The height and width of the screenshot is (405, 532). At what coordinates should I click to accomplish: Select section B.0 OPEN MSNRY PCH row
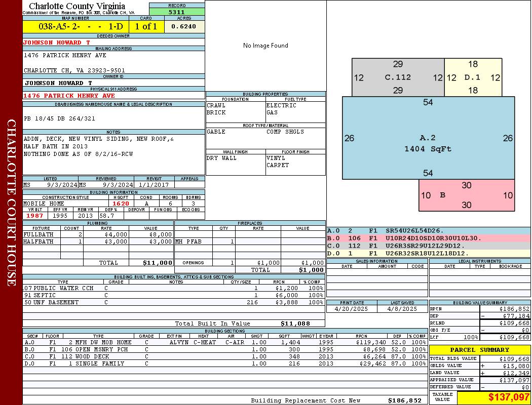click(225, 349)
